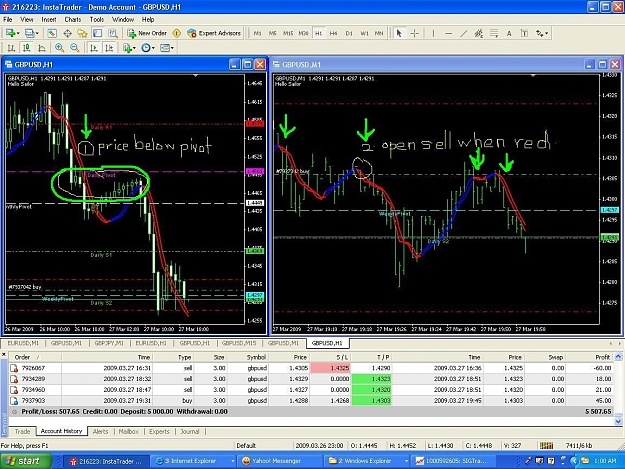The image size is (625, 469).
Task: Click the yellow diamond MetaEditor icon
Action: click(x=177, y=33)
